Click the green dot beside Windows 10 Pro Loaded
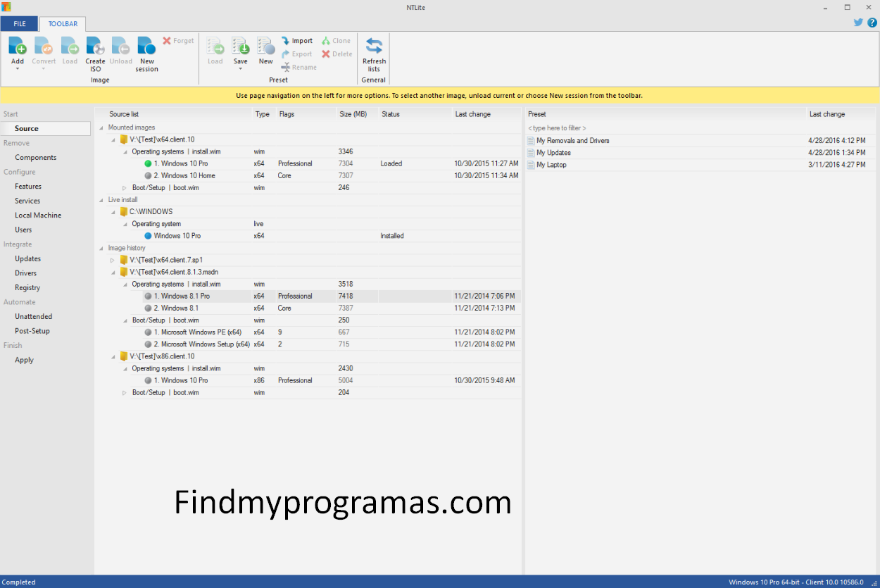Screen dimensions: 880x588 (148, 164)
